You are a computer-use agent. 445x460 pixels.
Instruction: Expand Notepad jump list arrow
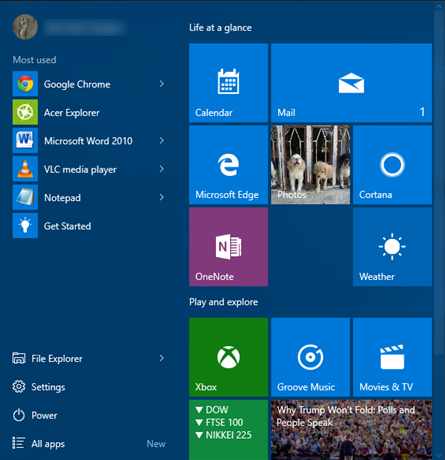[x=162, y=197]
